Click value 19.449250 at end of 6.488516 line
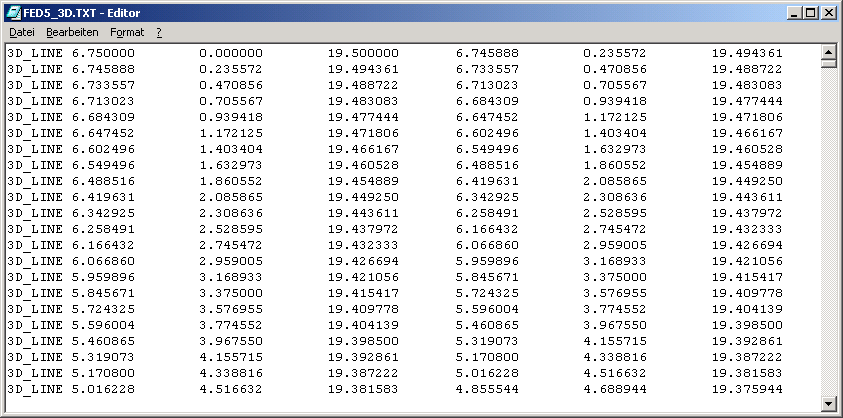 (x=747, y=181)
